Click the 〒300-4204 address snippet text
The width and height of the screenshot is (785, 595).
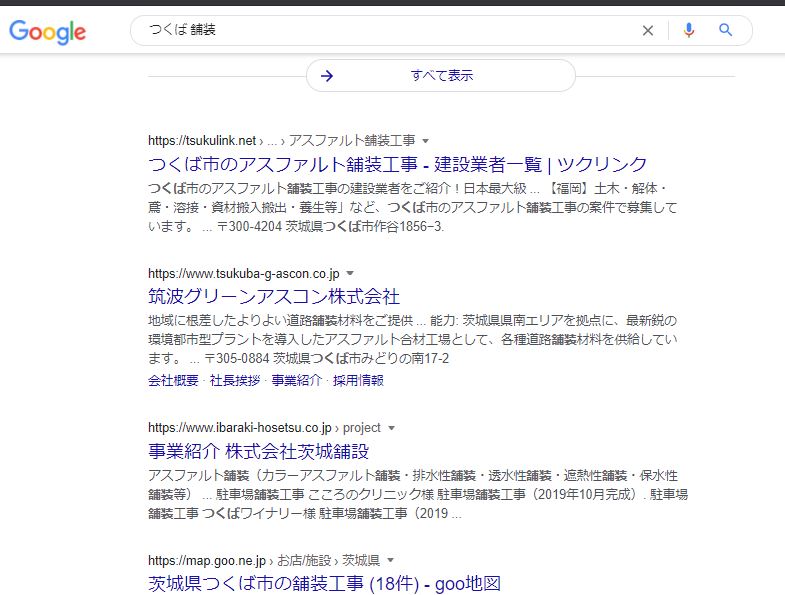pos(330,227)
